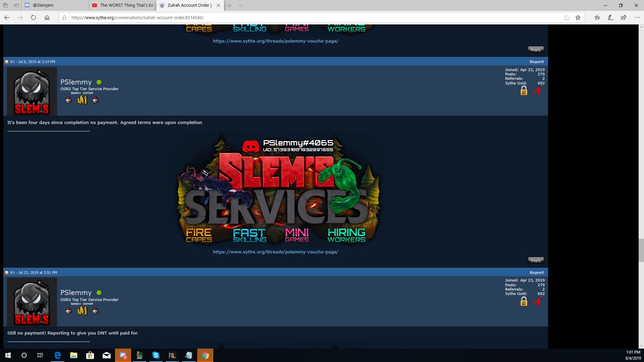Open the #1 permalink of the Jul 22 post

12,272
